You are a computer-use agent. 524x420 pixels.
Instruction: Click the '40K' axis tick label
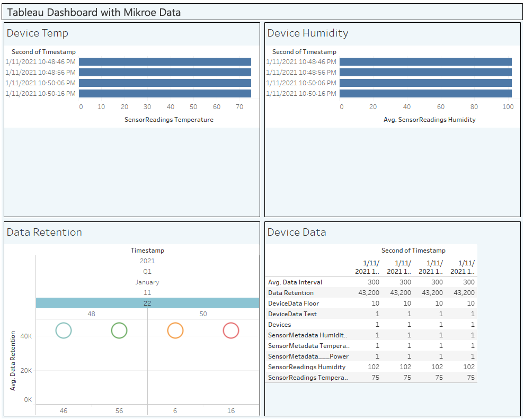pos(26,336)
